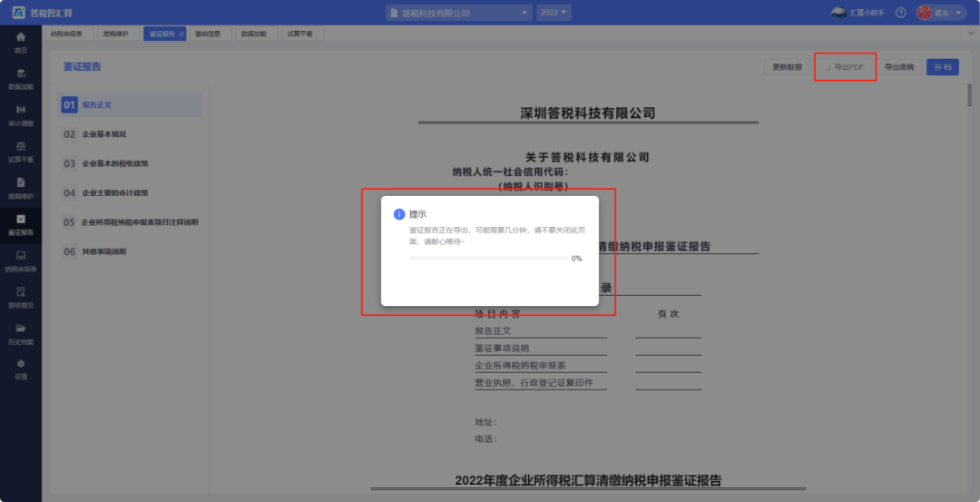The width and height of the screenshot is (980, 502).
Task: Click the 纳税人统一社会信用代码 line
Action: coord(511,172)
